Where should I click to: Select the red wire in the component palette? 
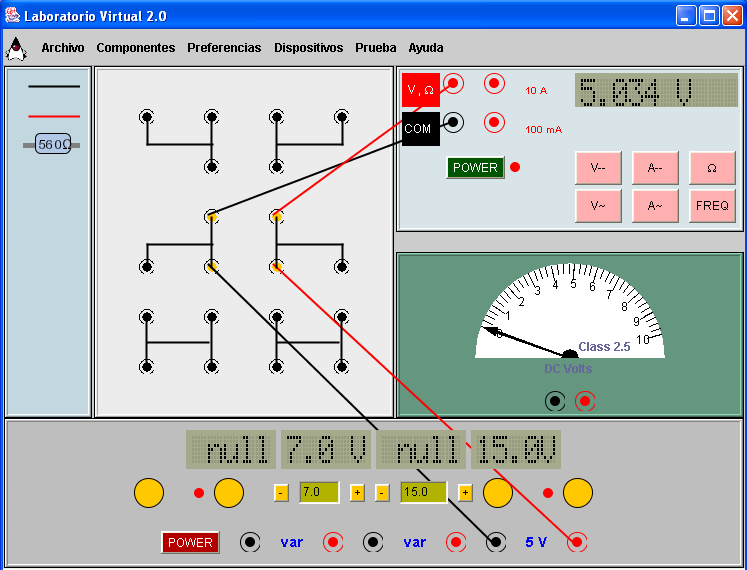54,115
